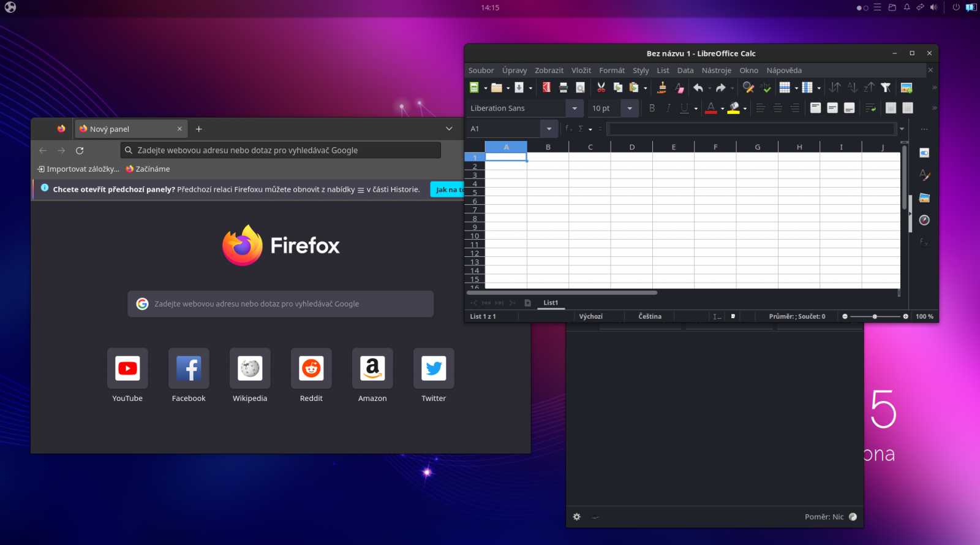980x545 pixels.
Task: Click the Print icon in Calc toolbar
Action: [563, 88]
